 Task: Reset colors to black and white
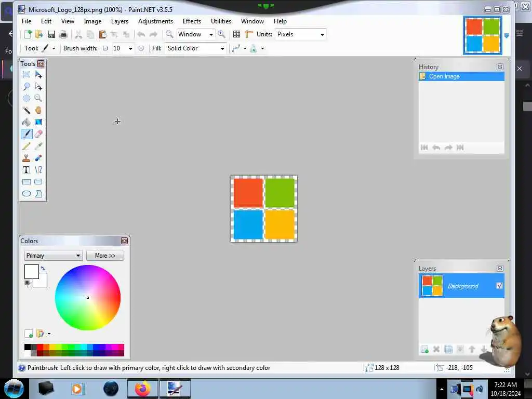tap(27, 283)
